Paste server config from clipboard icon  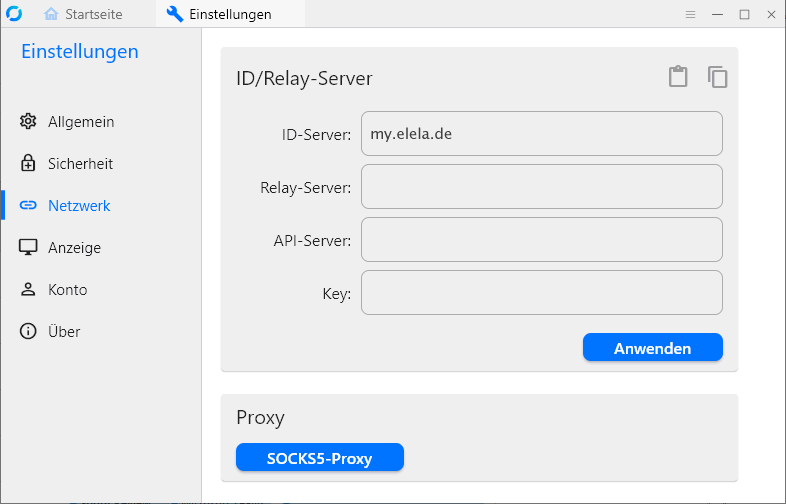point(678,77)
